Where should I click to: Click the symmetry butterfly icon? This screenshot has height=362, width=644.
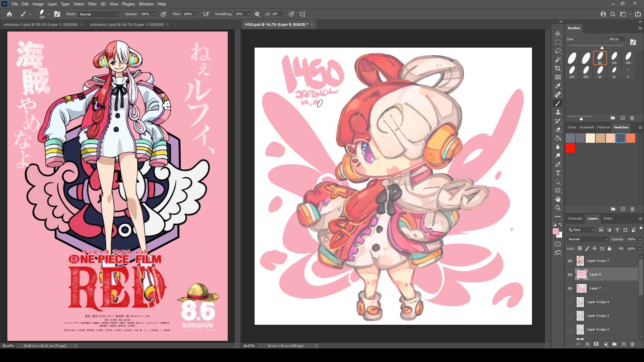[x=303, y=14]
